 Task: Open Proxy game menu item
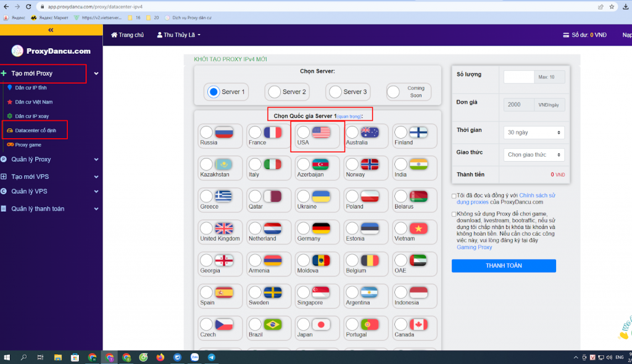pyautogui.click(x=28, y=145)
